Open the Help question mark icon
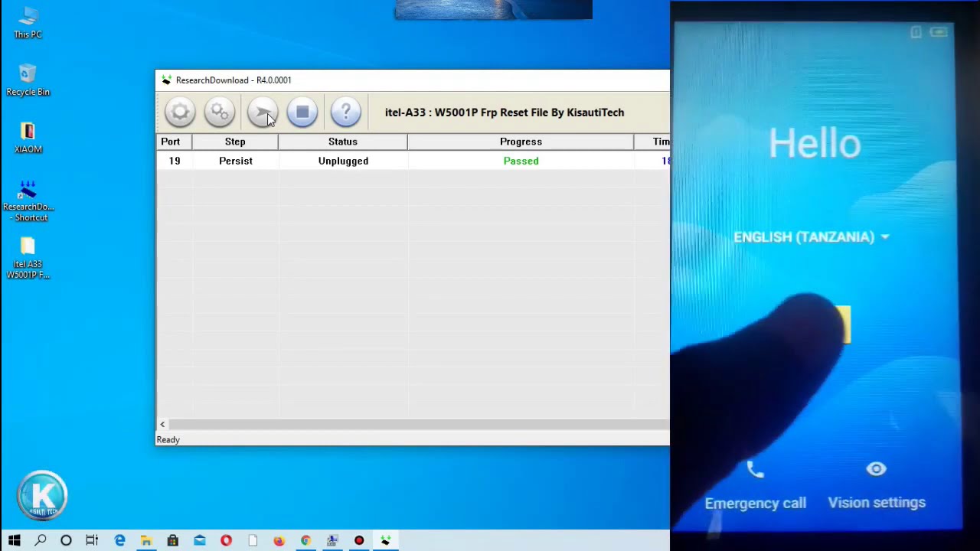Viewport: 980px width, 551px height. pyautogui.click(x=345, y=112)
